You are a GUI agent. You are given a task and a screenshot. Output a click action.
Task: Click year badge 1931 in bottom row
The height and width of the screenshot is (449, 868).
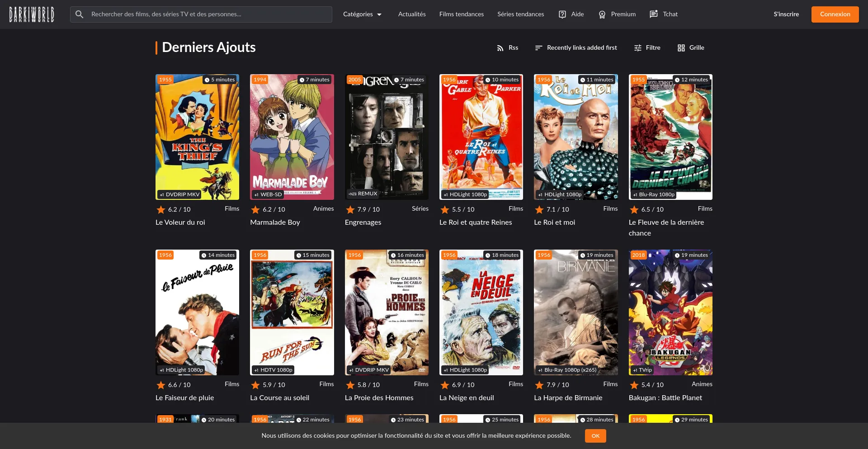165,420
